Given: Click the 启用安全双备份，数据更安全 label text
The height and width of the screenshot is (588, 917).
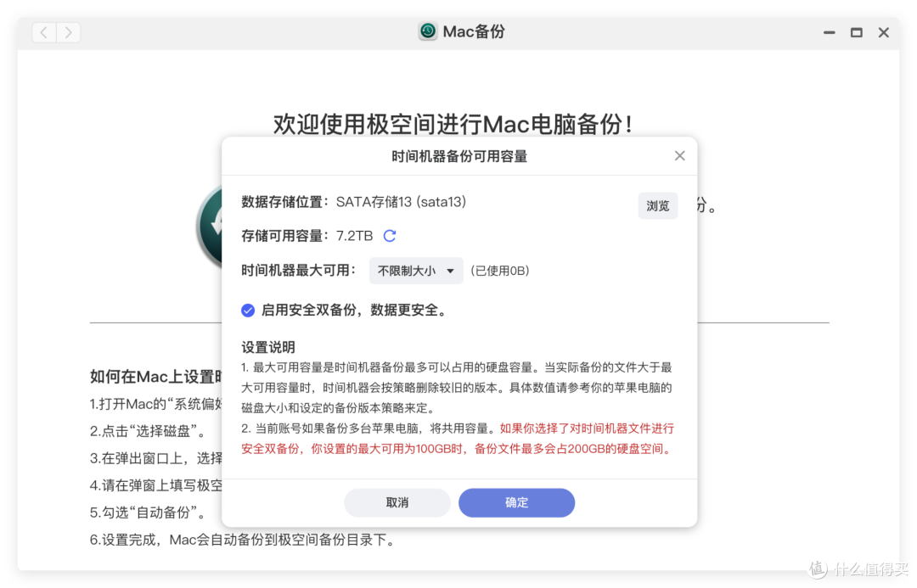Looking at the screenshot, I should 354,311.
